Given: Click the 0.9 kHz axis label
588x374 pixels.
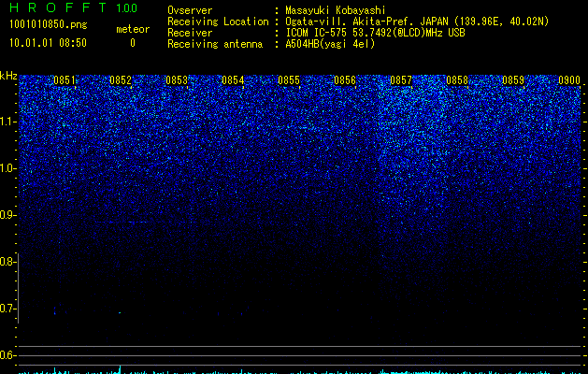Looking at the screenshot, I should (x=7, y=215).
